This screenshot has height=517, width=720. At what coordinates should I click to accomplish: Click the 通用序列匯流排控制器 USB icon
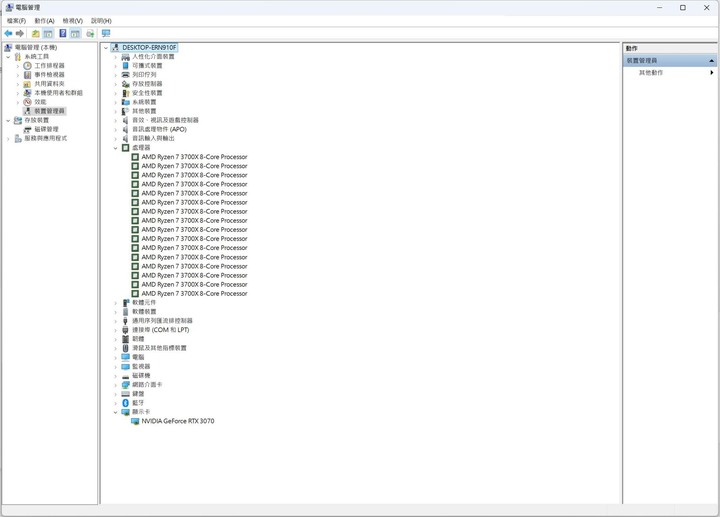125,321
